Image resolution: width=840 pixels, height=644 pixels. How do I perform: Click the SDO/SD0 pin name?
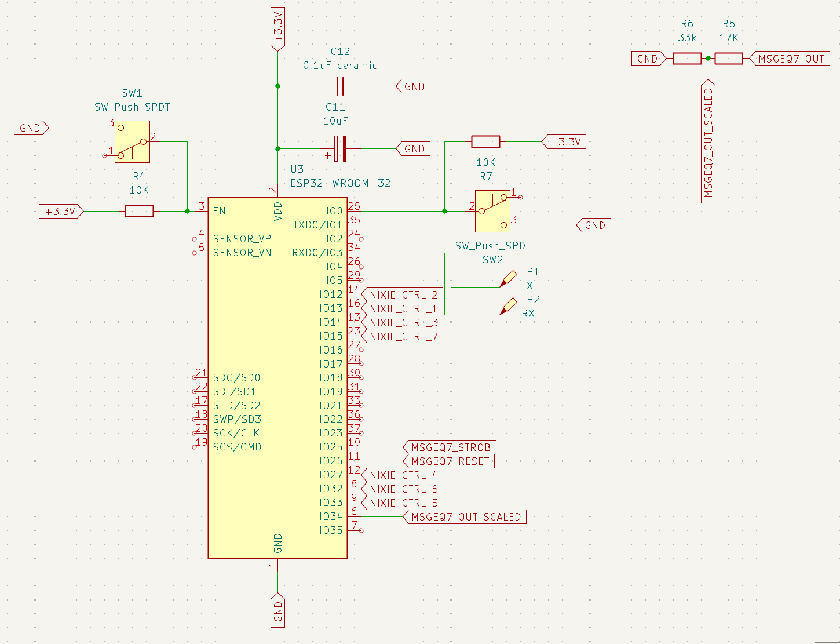click(x=236, y=377)
